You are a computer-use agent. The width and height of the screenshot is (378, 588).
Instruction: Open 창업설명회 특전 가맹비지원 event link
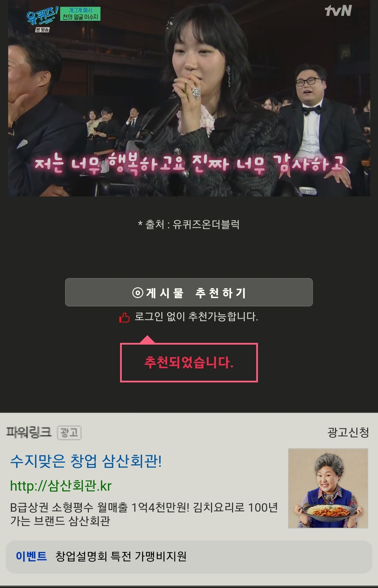click(121, 556)
